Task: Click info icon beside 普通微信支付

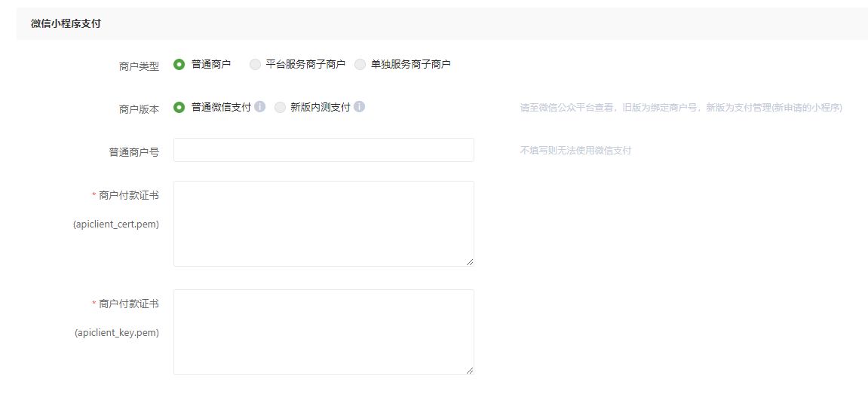Action: [260, 107]
